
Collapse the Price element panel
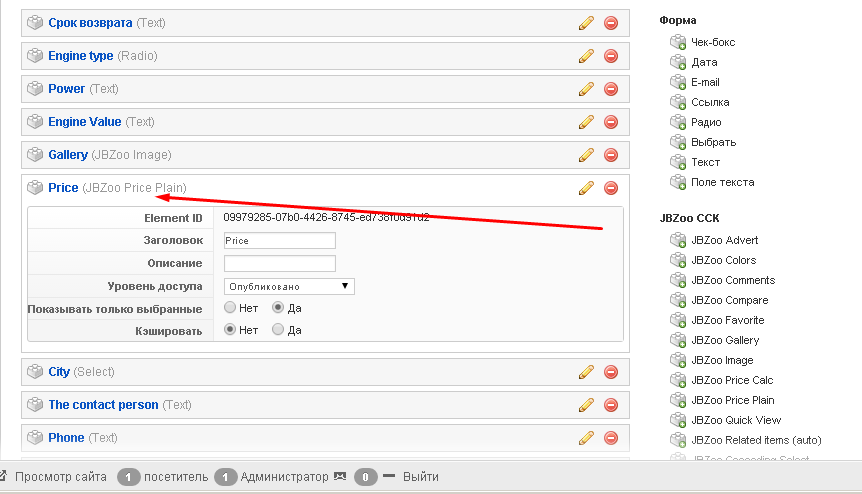click(63, 187)
